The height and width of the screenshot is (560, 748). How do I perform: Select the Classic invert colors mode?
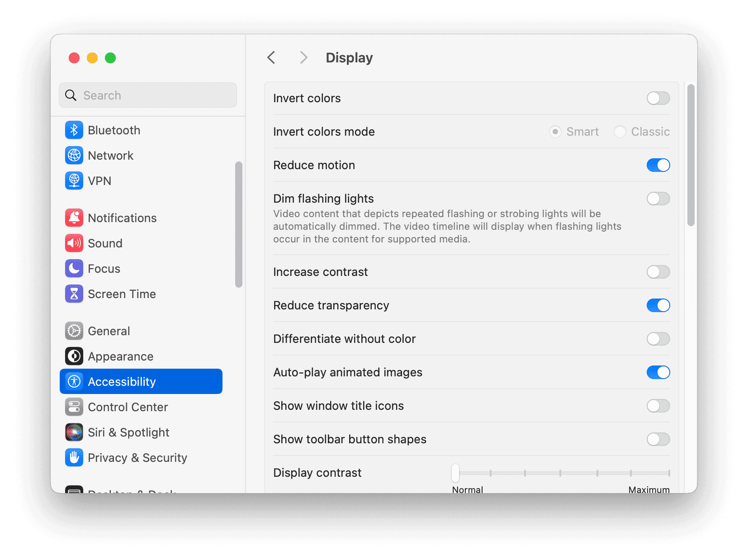click(620, 132)
